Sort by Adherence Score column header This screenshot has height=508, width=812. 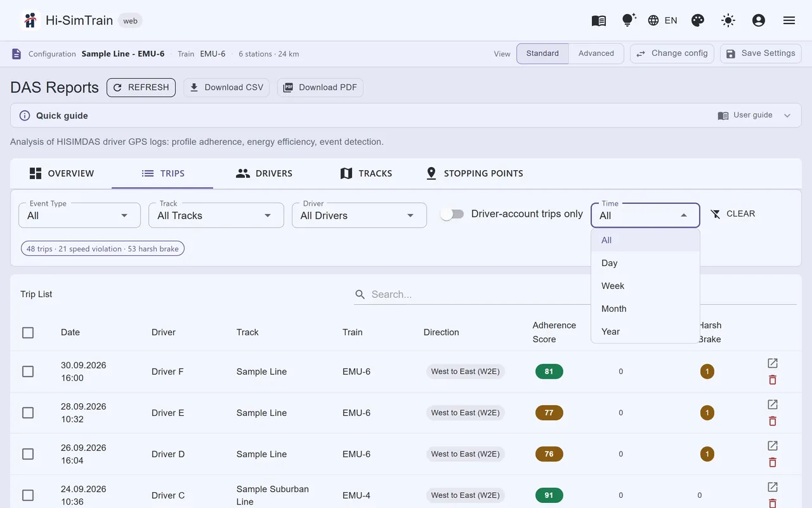(x=554, y=332)
